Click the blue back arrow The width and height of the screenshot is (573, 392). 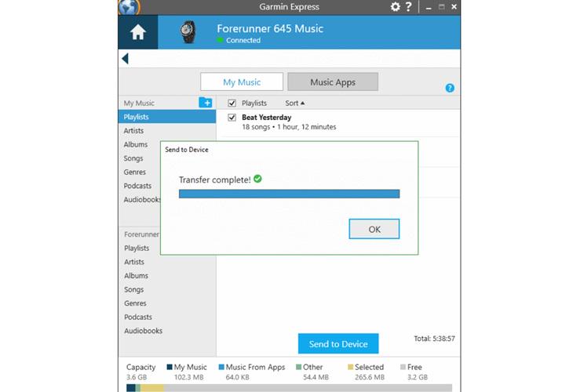click(125, 59)
